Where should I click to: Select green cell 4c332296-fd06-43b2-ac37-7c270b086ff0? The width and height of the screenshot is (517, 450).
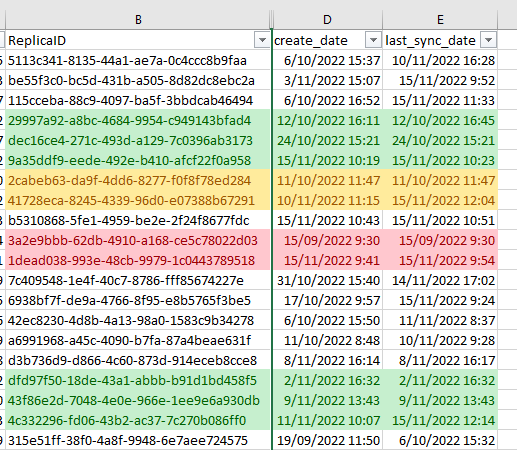(x=138, y=420)
